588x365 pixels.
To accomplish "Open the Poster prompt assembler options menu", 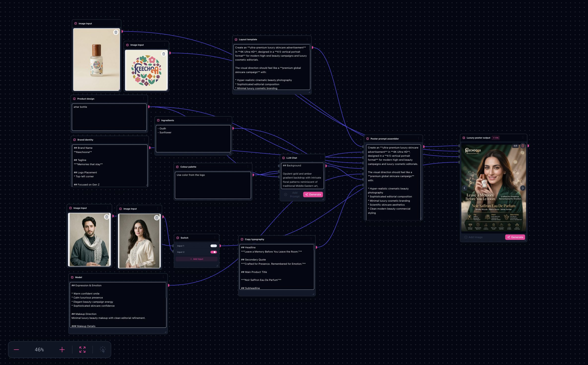I will pos(418,139).
